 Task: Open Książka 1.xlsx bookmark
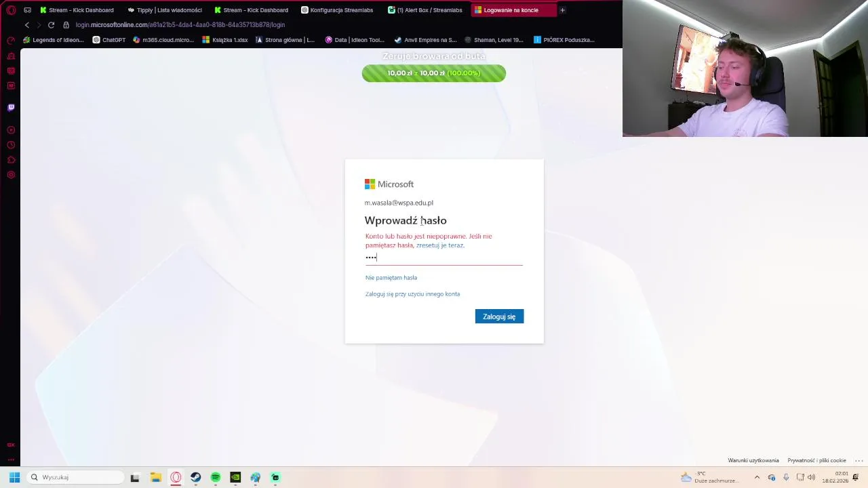pyautogui.click(x=225, y=40)
